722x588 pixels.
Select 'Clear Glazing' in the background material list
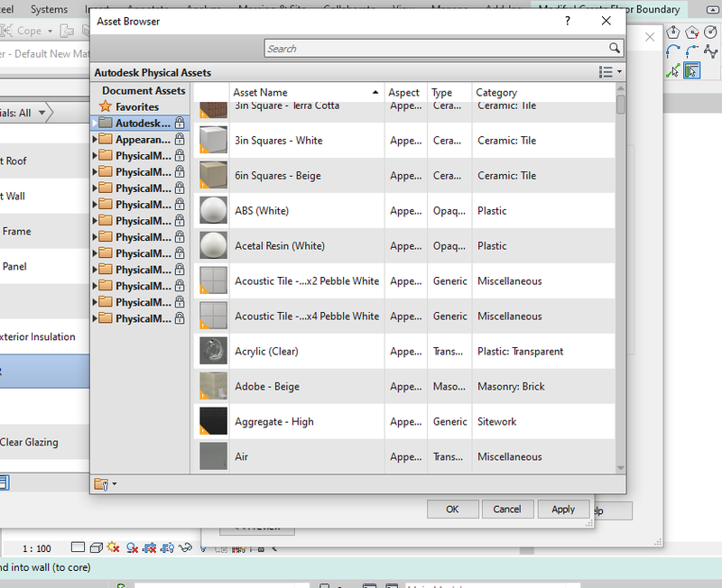pos(29,442)
